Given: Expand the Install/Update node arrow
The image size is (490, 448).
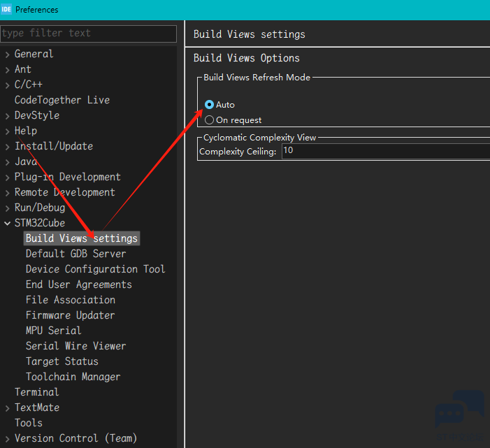Looking at the screenshot, I should (x=8, y=147).
